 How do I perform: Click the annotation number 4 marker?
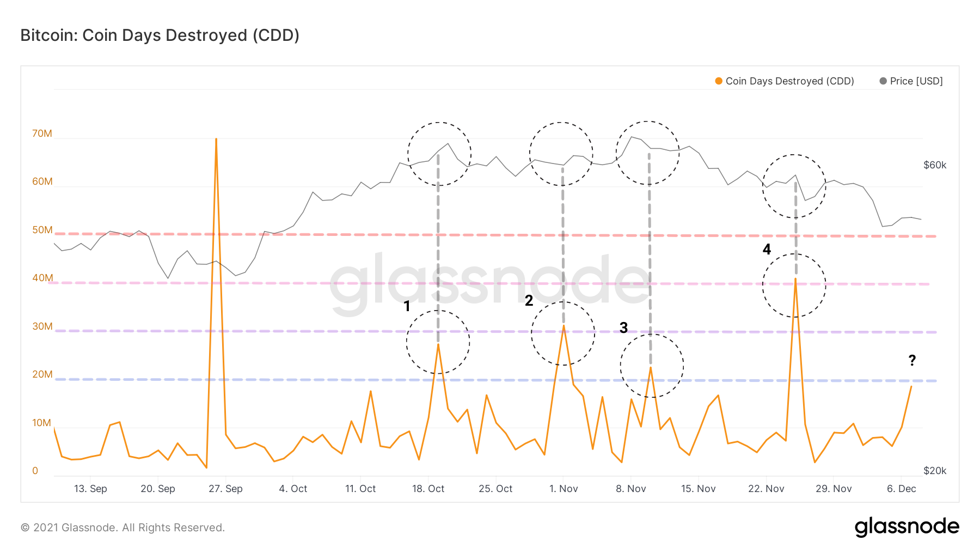point(767,250)
